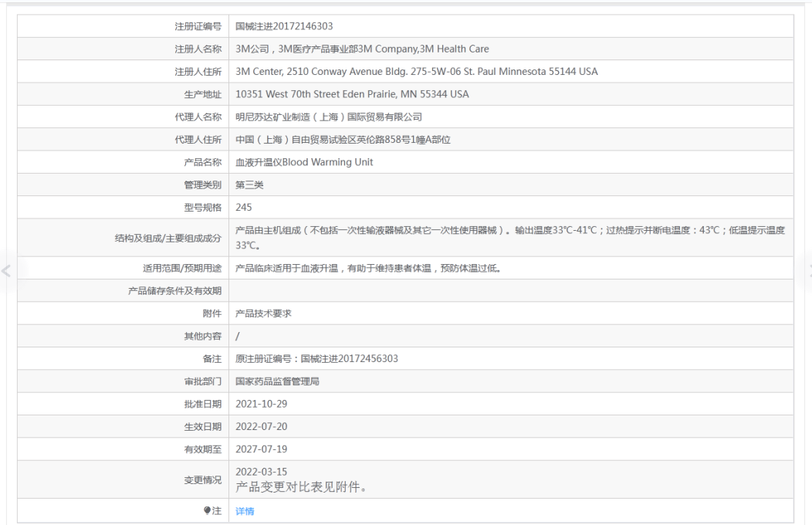
Task: Click the 型号规格 label
Action: tap(202, 208)
